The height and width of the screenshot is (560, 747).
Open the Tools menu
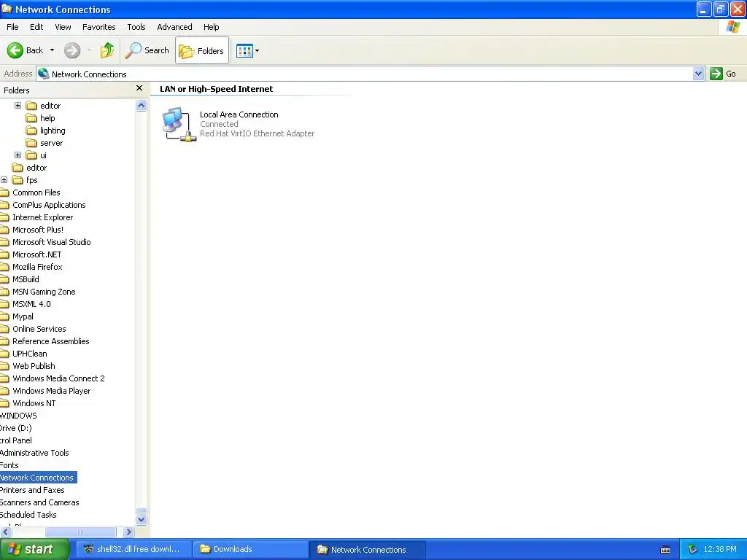click(136, 27)
